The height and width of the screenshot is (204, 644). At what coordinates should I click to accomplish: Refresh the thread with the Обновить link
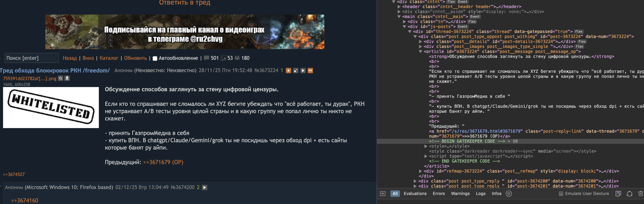(135, 58)
